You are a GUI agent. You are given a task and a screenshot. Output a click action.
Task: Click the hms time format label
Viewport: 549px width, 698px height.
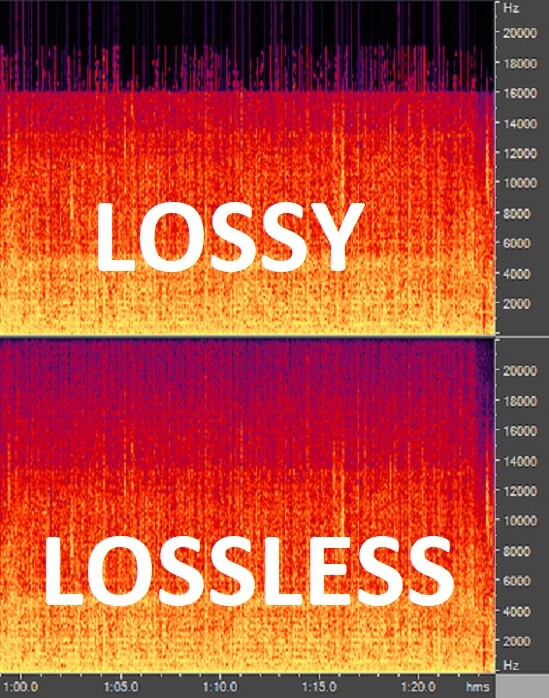477,686
